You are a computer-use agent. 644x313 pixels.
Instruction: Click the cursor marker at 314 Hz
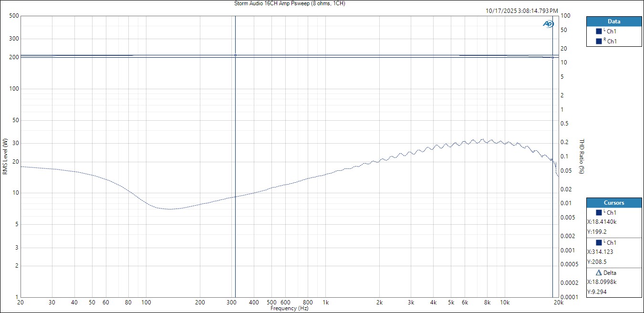click(x=235, y=55)
